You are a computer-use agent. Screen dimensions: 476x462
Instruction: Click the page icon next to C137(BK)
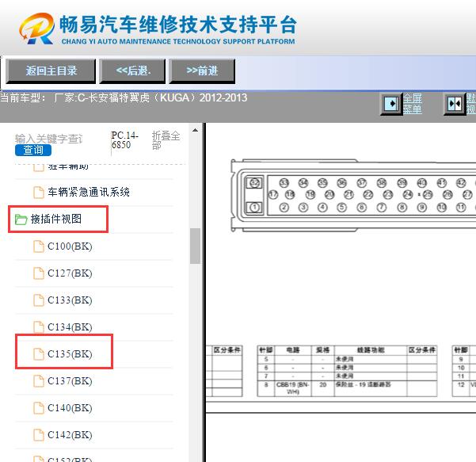click(x=39, y=381)
